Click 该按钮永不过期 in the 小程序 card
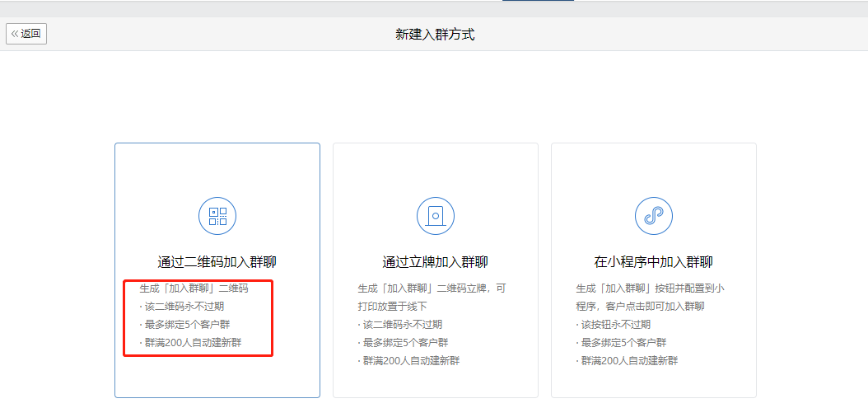The width and height of the screenshot is (868, 408). [x=614, y=324]
